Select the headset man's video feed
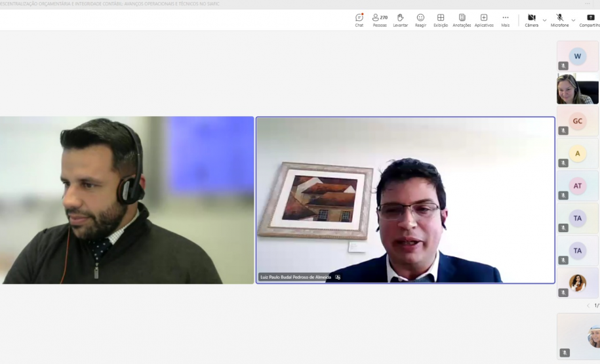This screenshot has width=600, height=364. (x=126, y=200)
